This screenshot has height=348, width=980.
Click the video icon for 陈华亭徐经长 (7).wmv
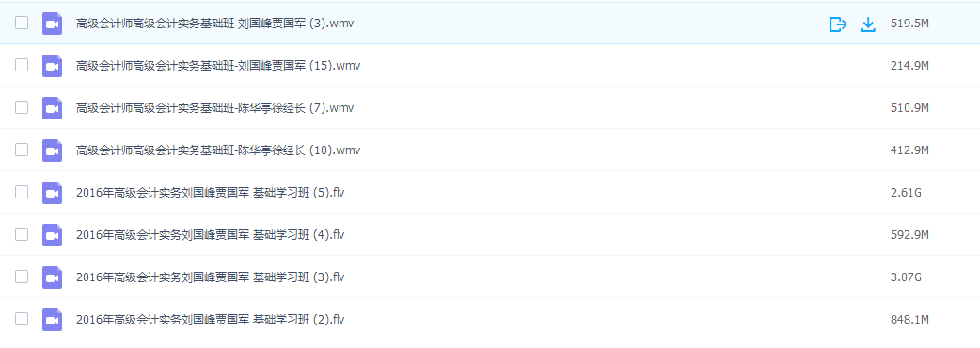53,108
